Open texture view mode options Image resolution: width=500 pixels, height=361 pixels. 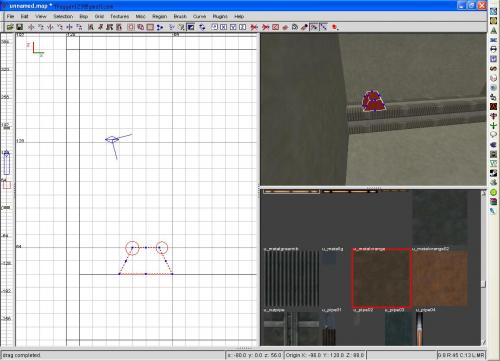tap(181, 27)
